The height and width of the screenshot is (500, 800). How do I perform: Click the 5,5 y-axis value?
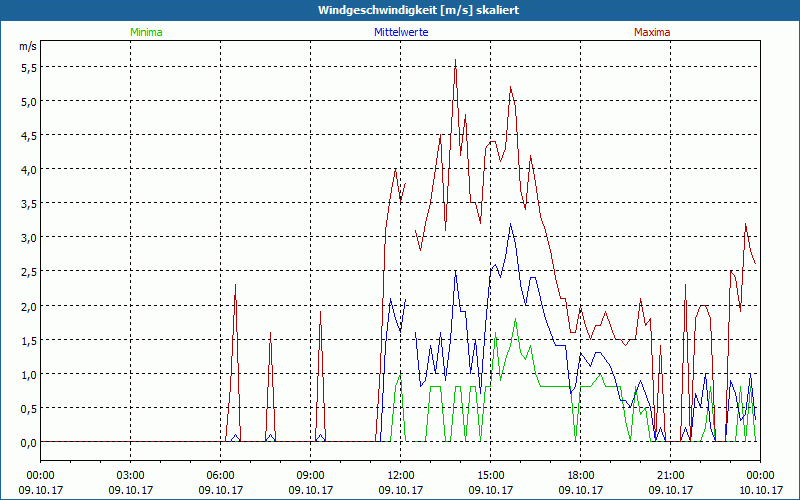click(29, 67)
